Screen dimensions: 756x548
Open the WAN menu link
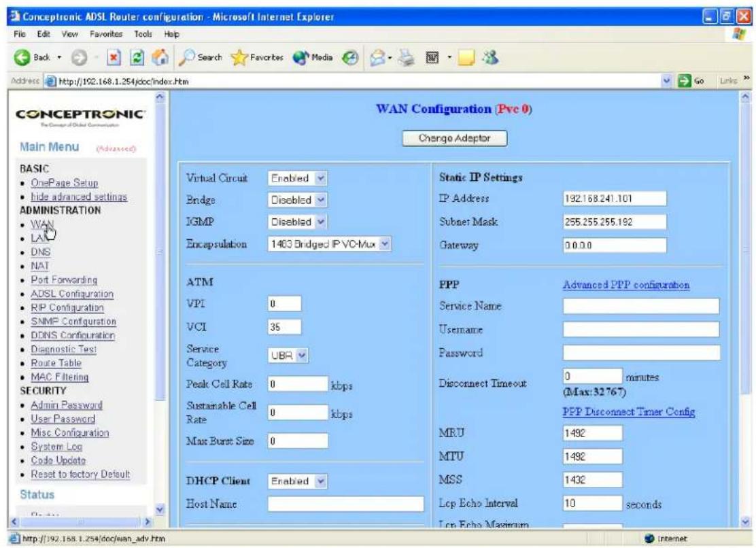42,224
